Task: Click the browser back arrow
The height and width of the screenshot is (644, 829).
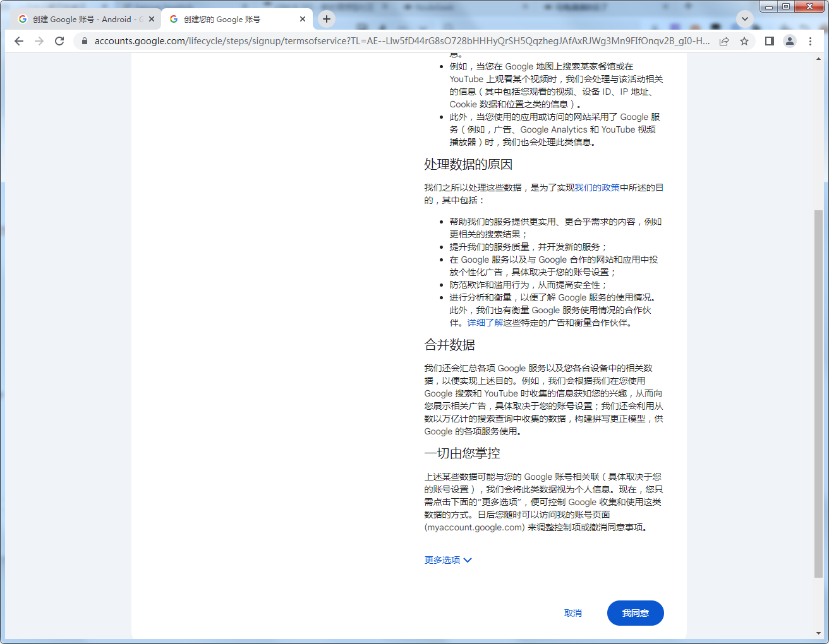Action: point(19,41)
